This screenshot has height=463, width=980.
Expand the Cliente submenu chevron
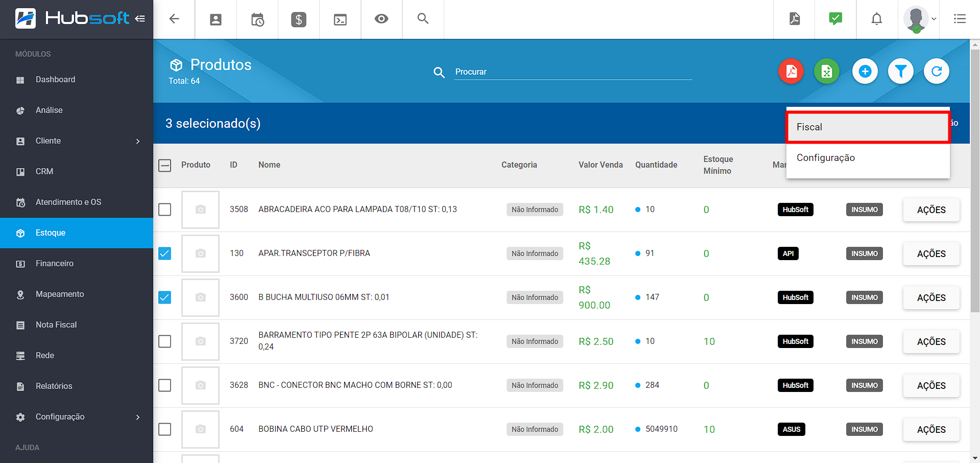click(138, 141)
